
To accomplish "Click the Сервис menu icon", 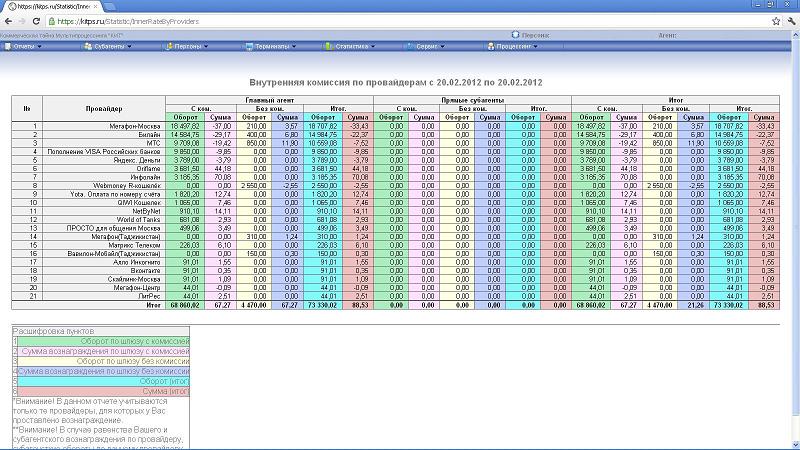I will coord(410,46).
